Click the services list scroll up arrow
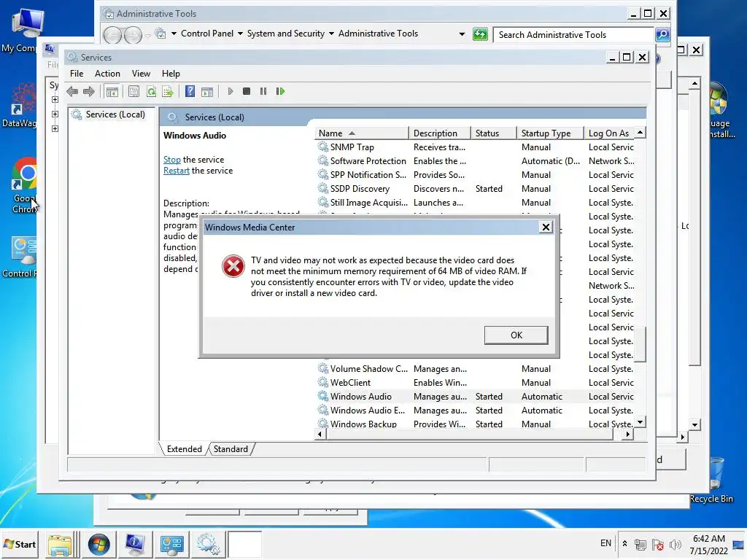The height and width of the screenshot is (560, 747). [x=640, y=133]
